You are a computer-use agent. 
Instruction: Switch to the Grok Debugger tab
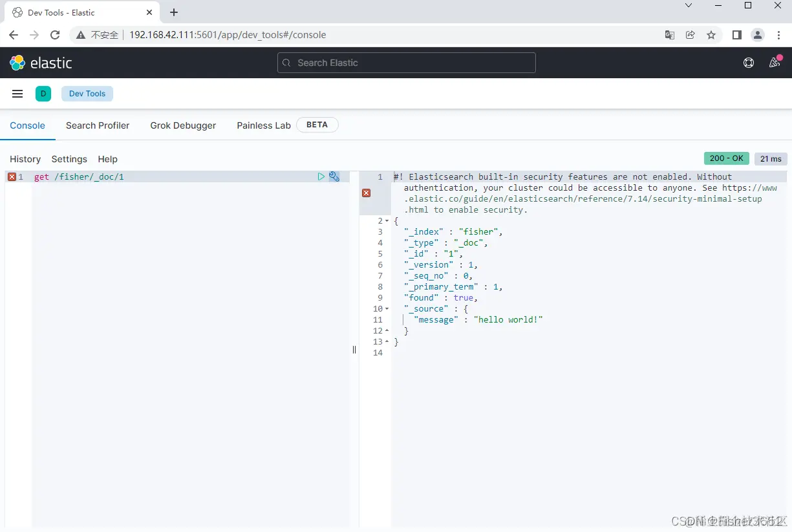183,125
